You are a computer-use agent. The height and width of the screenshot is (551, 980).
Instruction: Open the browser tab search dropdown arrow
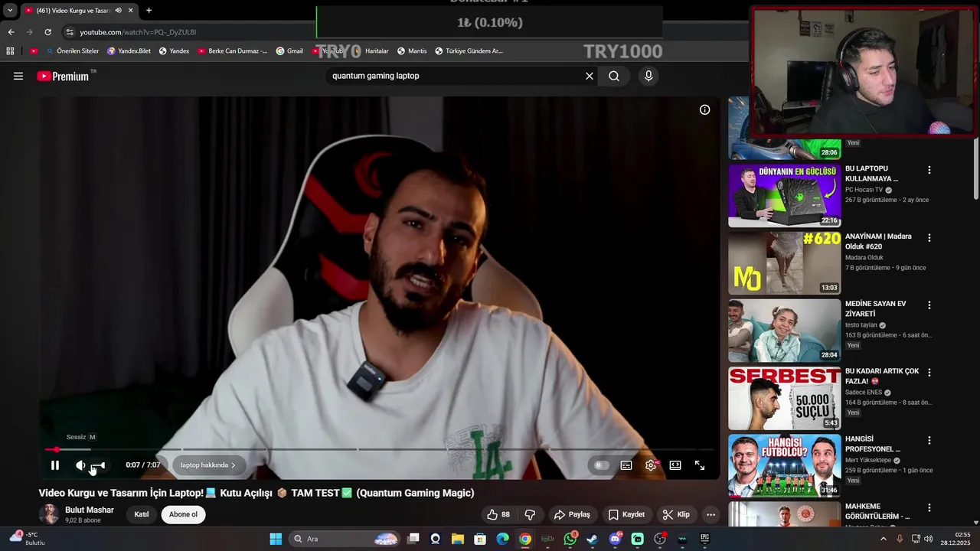tap(10, 11)
